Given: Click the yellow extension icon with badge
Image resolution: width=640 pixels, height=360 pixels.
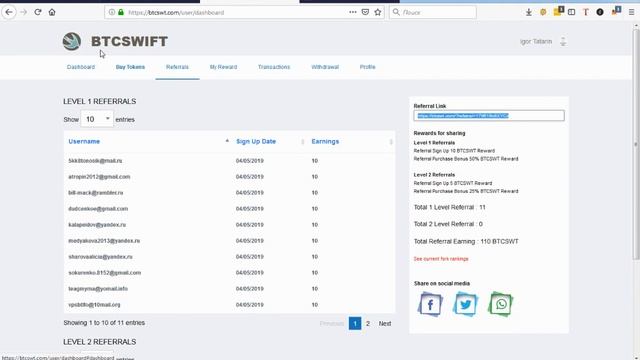Looking at the screenshot, I should [x=558, y=11].
